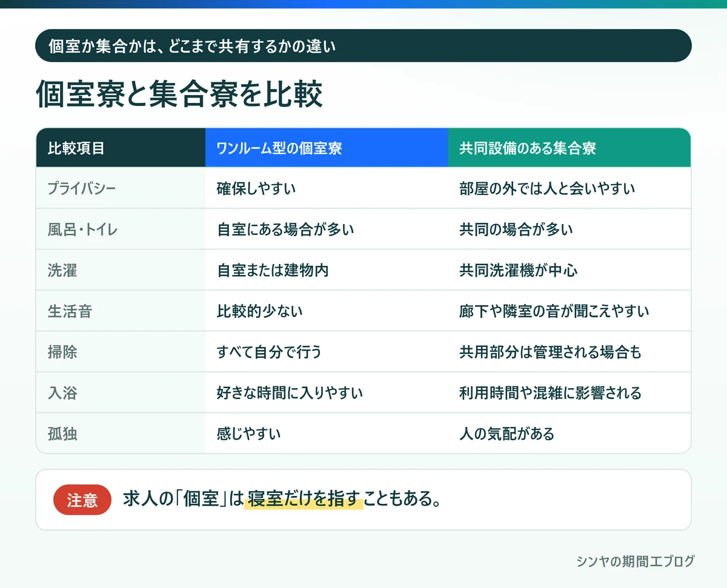
Task: Click the '共用部分は管理される場合も' cell
Action: pos(569,352)
